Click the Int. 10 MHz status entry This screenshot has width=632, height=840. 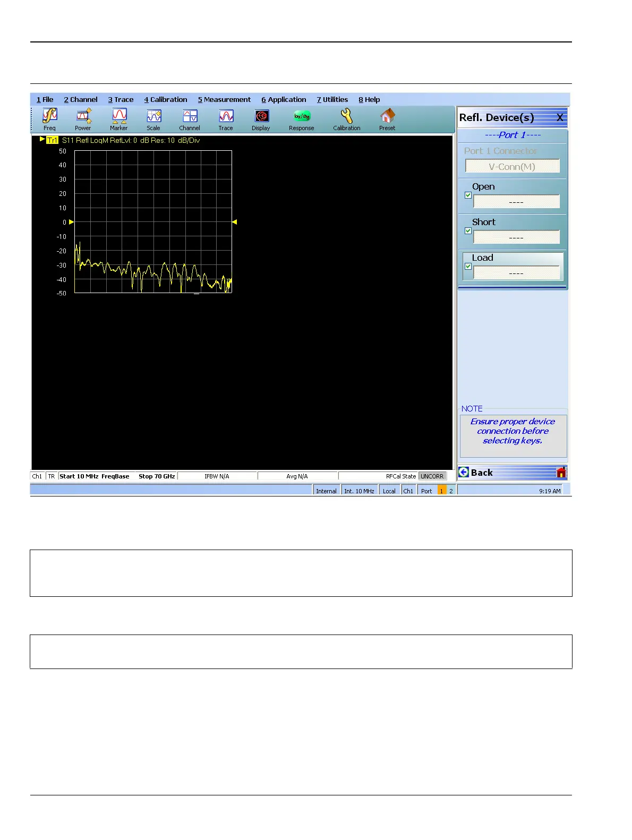click(x=360, y=491)
